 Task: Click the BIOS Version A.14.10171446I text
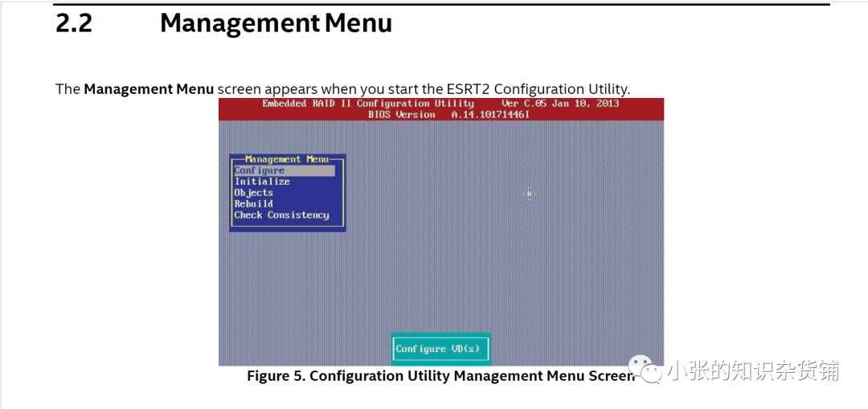[448, 114]
